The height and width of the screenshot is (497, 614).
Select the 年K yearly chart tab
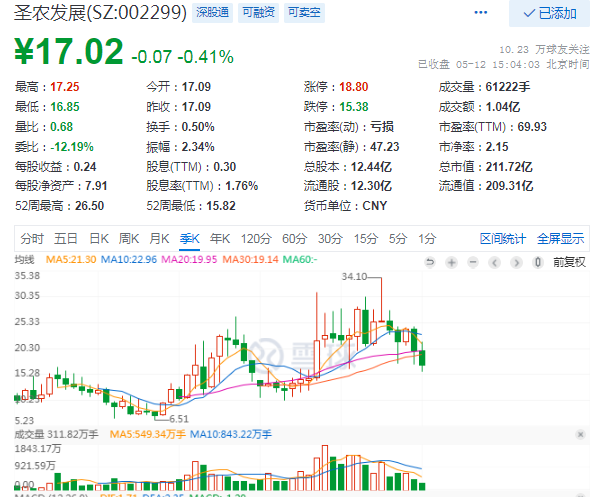tap(220, 238)
